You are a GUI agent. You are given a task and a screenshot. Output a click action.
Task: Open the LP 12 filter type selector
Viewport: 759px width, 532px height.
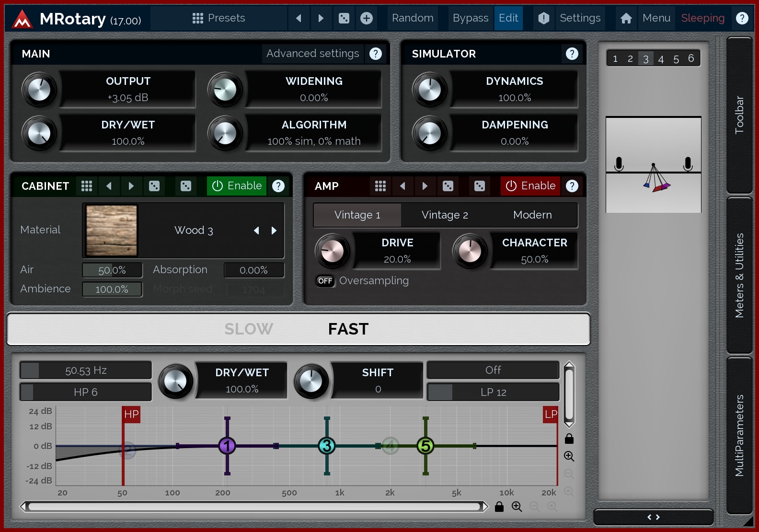pyautogui.click(x=493, y=392)
